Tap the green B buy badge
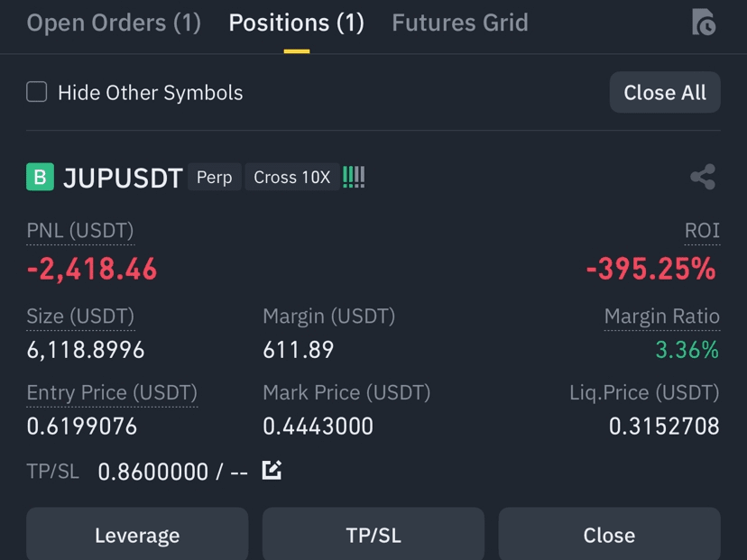Viewport: 747px width, 560px height. click(x=40, y=177)
